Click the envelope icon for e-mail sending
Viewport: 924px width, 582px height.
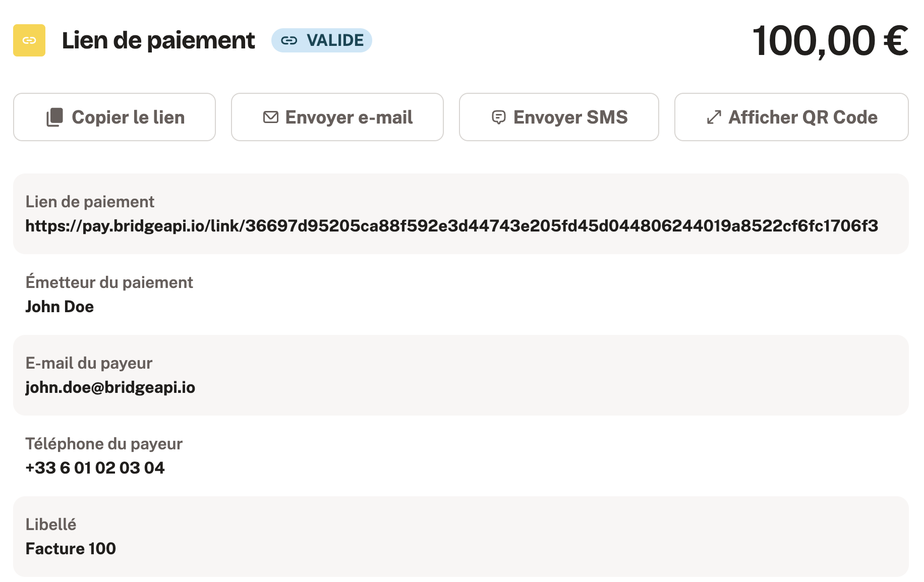pyautogui.click(x=271, y=117)
